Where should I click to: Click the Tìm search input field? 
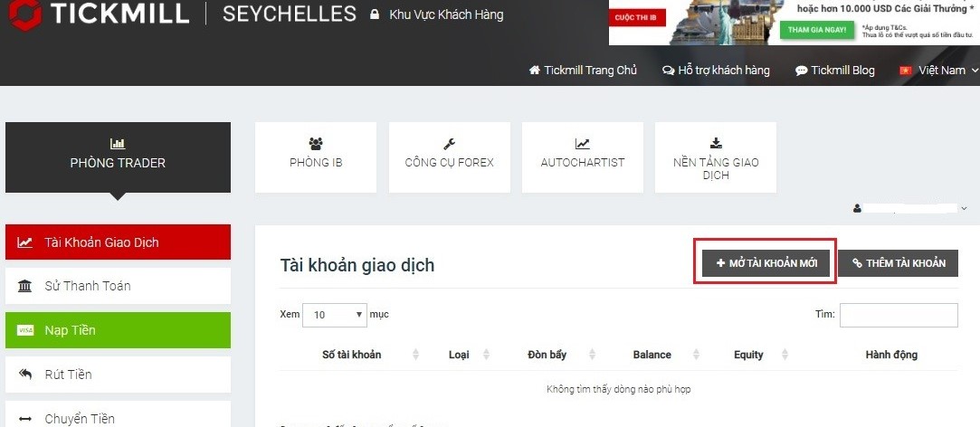click(x=899, y=315)
